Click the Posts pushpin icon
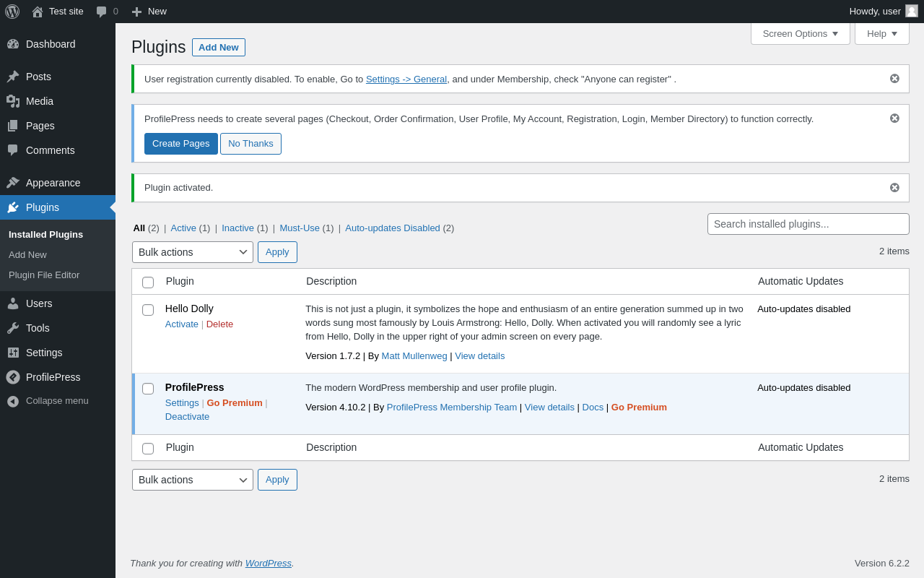The height and width of the screenshot is (578, 924). (13, 77)
